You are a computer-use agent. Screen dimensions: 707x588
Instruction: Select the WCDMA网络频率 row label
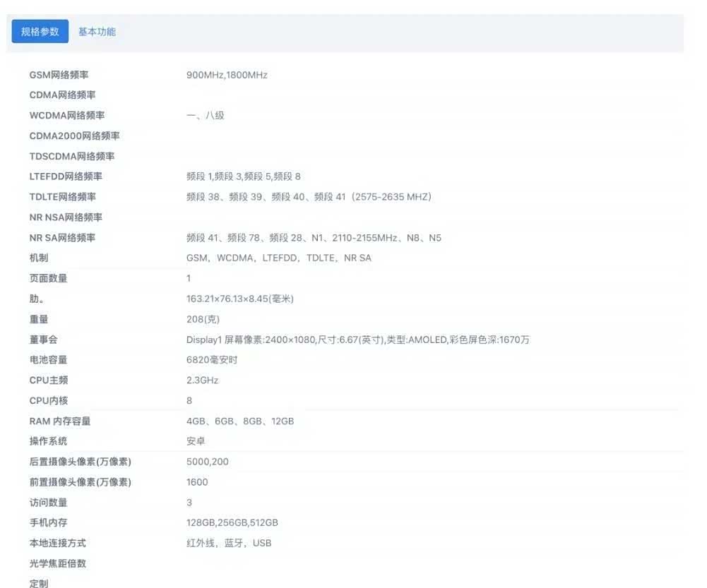(67, 115)
